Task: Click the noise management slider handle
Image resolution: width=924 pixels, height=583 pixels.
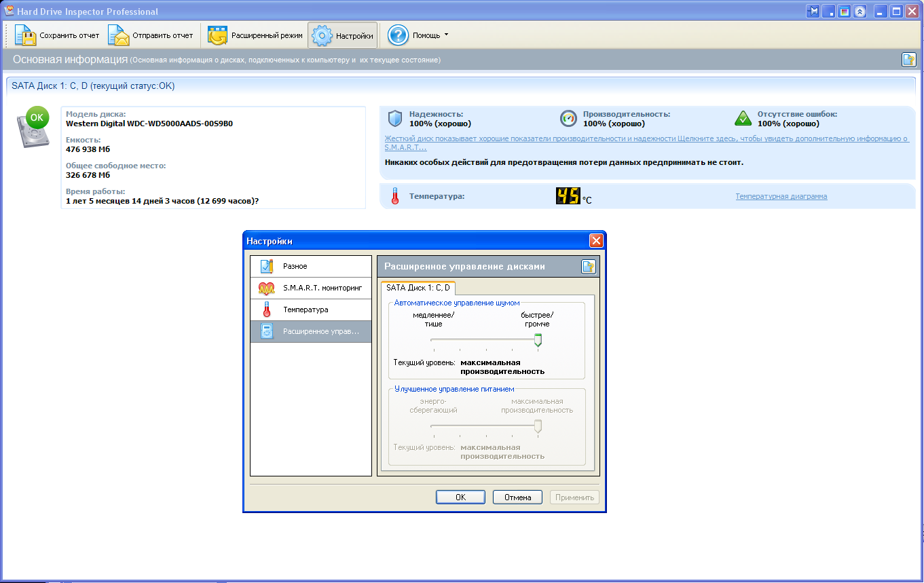Action: pyautogui.click(x=538, y=339)
